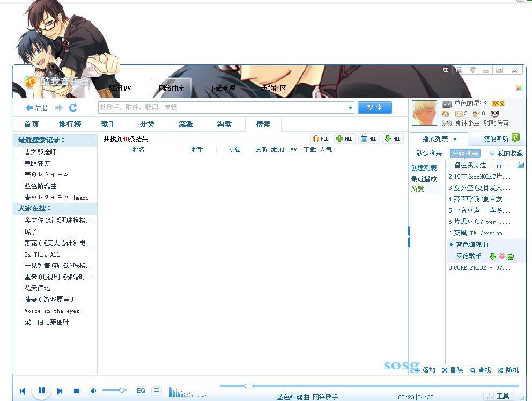
Task: Open the skin color palette icon
Action: [519, 88]
